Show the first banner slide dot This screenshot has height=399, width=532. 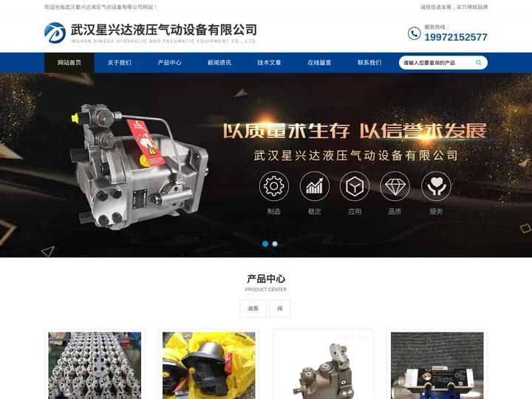coord(265,244)
